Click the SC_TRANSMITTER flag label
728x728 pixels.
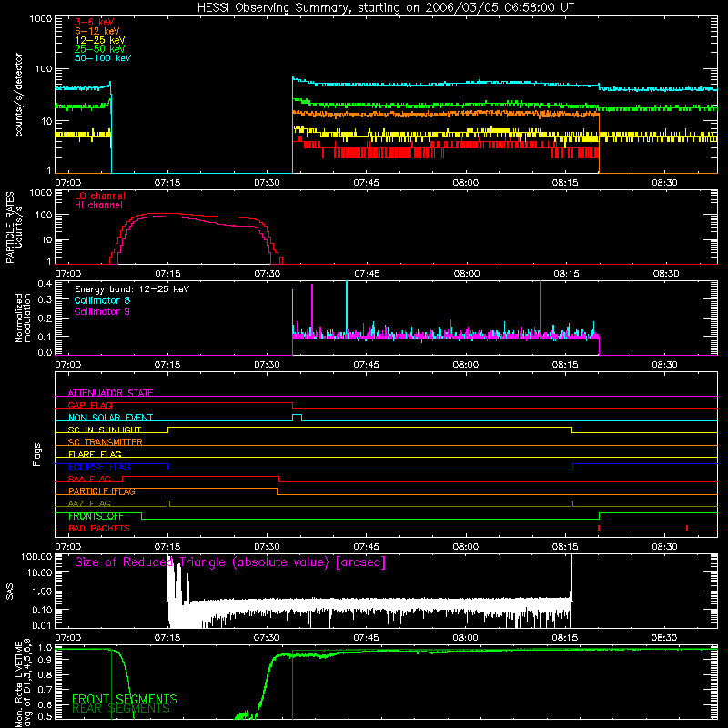coord(105,442)
